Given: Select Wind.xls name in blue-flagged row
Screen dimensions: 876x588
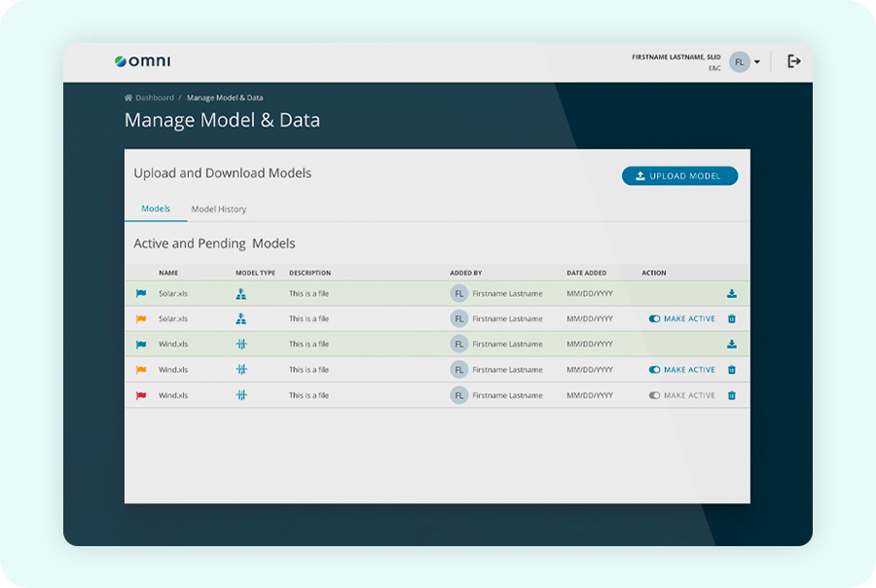Looking at the screenshot, I should click(x=173, y=345).
